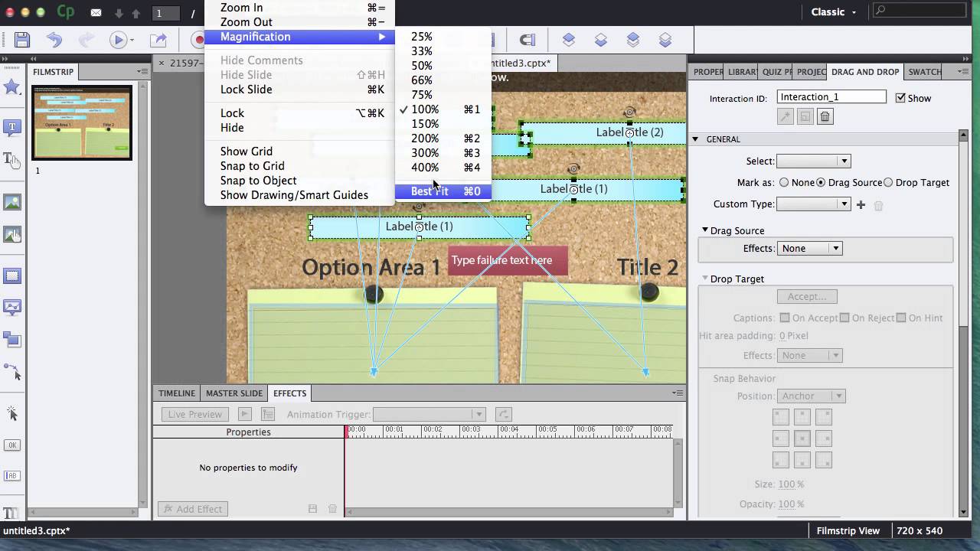Screen dimensions: 980x551
Task: Click Show Drawing/Smart Guides menu item
Action: (299, 195)
